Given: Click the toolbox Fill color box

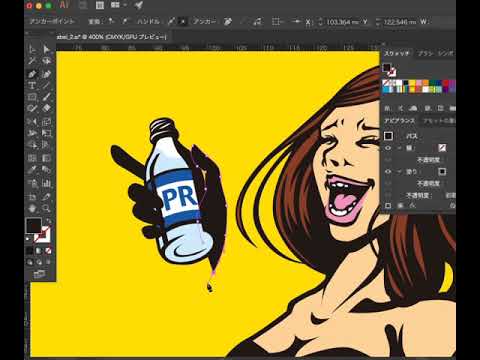Looking at the screenshot, I should tap(33, 226).
